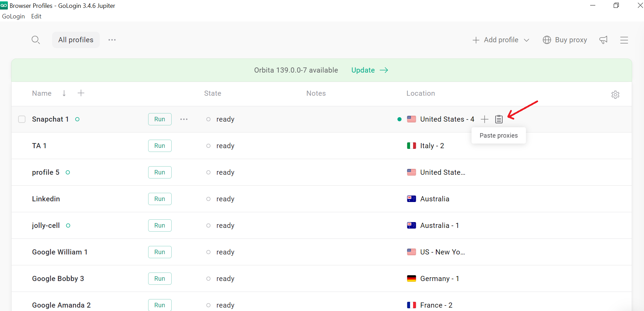Click the jolly-cell profile name
The width and height of the screenshot is (644, 311).
pyautogui.click(x=46, y=226)
